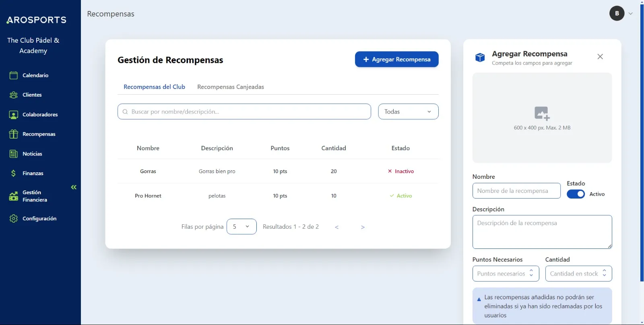Screen dimensions: 644x325
Task: Adjust Cantidad en stock stepper arrows
Action: click(604, 273)
